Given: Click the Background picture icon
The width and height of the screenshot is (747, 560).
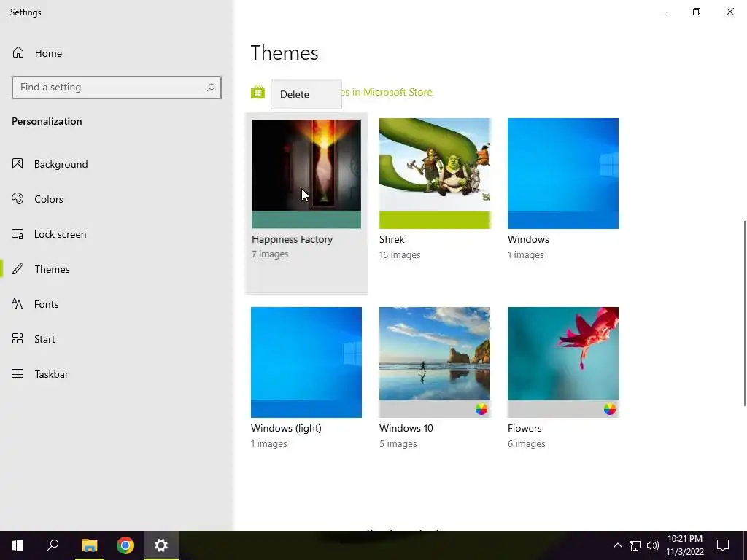Looking at the screenshot, I should tap(18, 164).
